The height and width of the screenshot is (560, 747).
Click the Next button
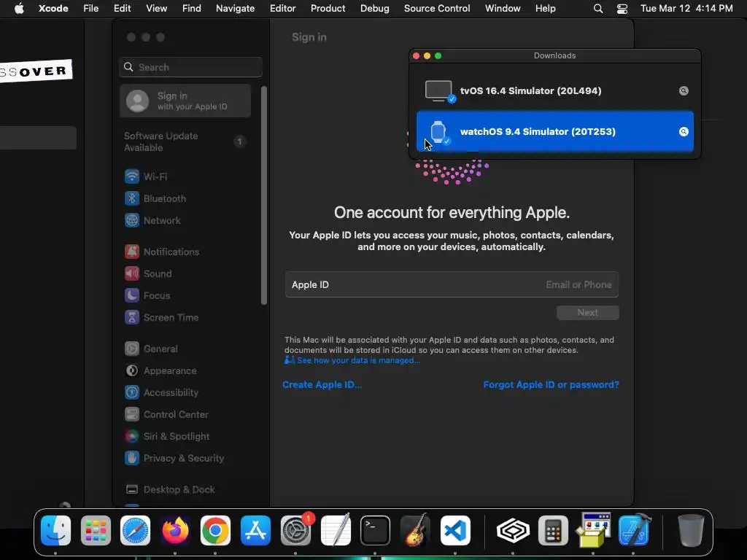tap(588, 313)
